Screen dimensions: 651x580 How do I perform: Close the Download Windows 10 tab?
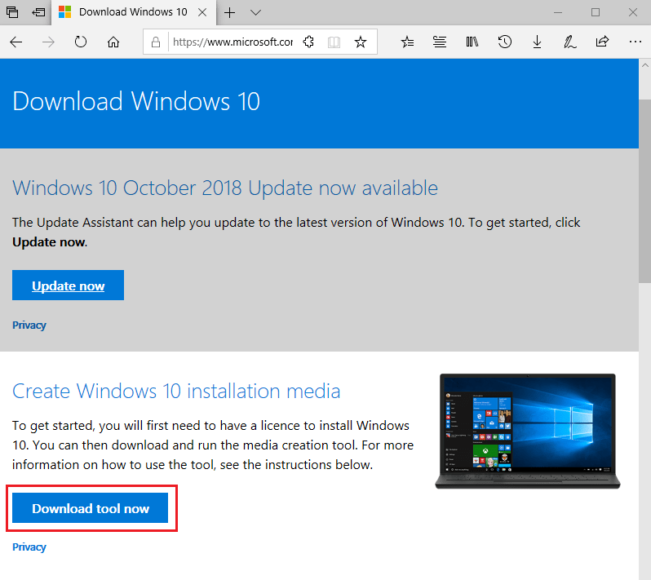[202, 12]
